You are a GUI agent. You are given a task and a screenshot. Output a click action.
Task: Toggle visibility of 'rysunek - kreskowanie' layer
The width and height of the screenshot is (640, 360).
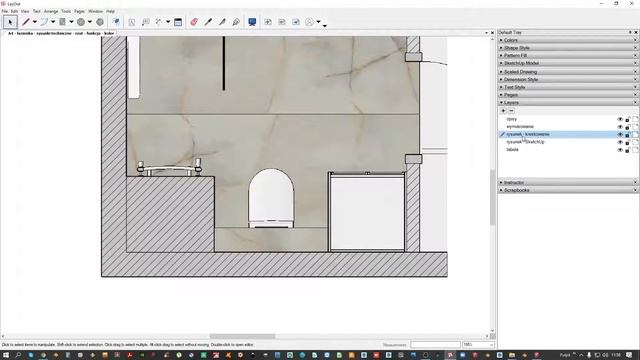(x=620, y=134)
